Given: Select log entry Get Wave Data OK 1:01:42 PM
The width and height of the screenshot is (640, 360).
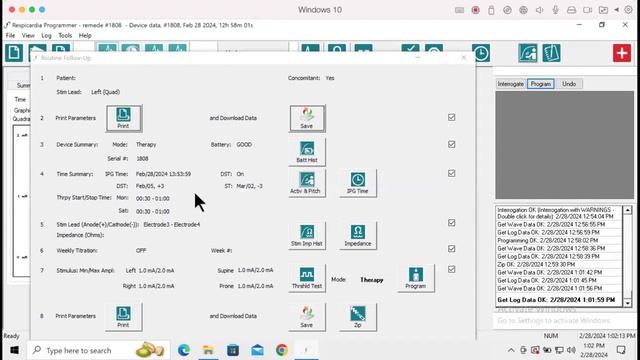Looking at the screenshot, I should tap(550, 272).
